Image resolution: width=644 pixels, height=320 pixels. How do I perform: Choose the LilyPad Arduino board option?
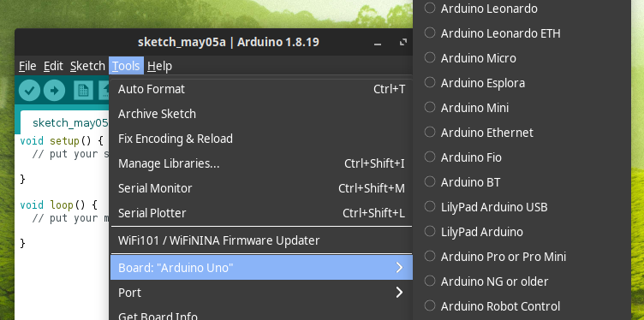tap(522, 232)
